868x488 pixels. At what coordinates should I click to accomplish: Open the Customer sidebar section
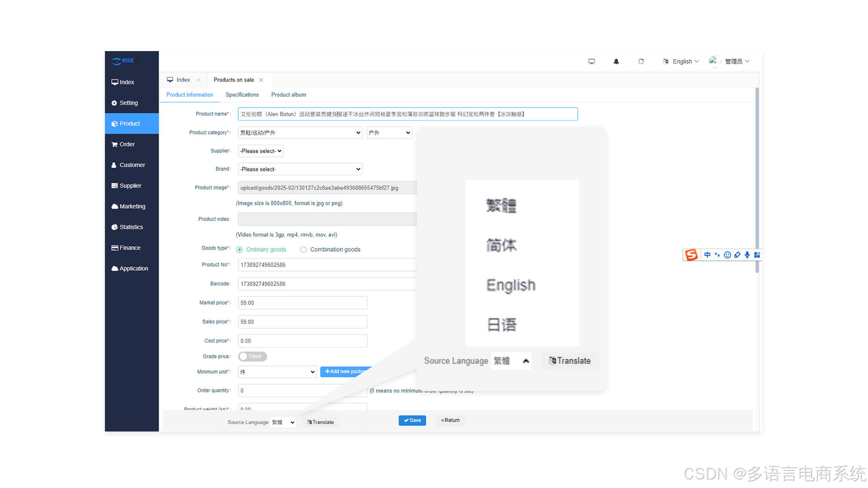tap(132, 165)
